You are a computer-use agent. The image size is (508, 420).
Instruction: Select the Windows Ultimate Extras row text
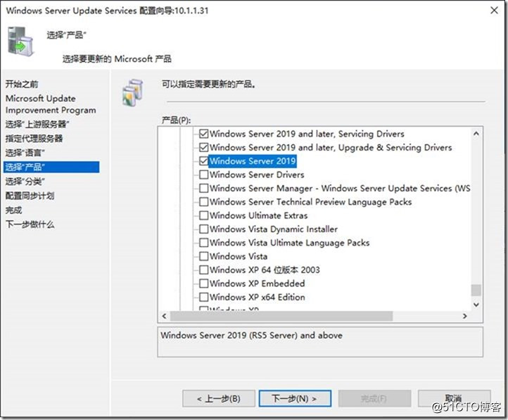(x=258, y=215)
